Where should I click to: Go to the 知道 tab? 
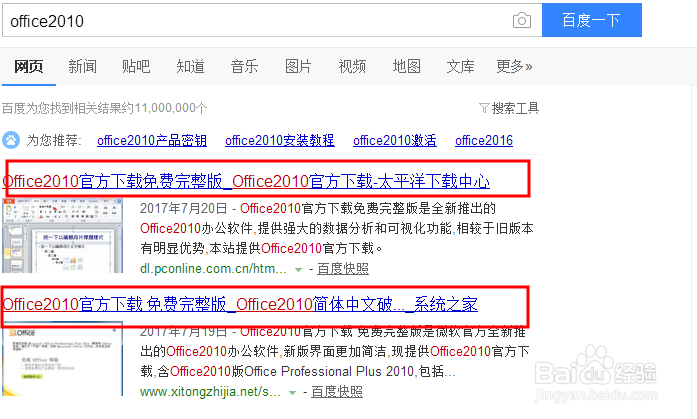click(x=190, y=67)
